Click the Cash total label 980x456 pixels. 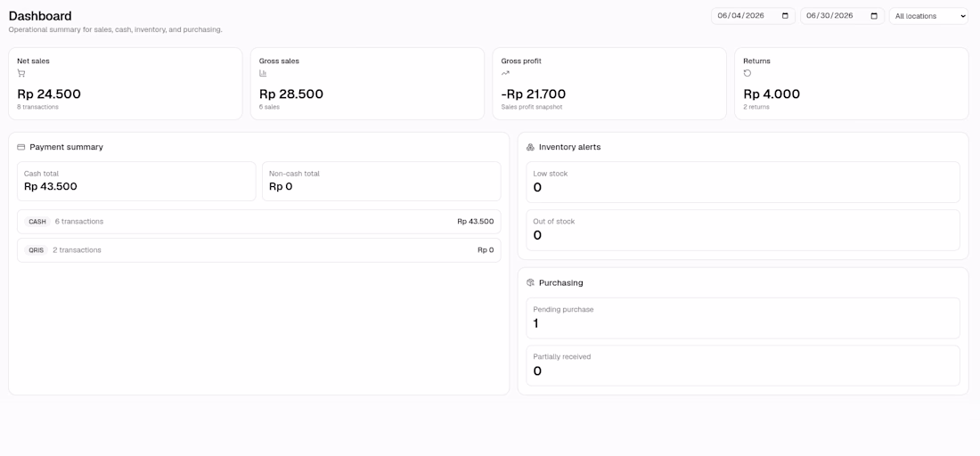tap(41, 174)
